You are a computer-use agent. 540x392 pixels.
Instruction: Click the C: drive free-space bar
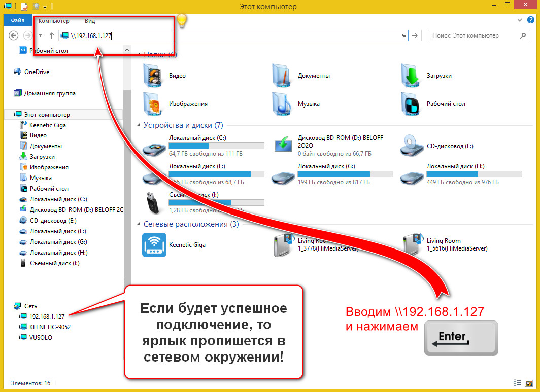coord(216,146)
